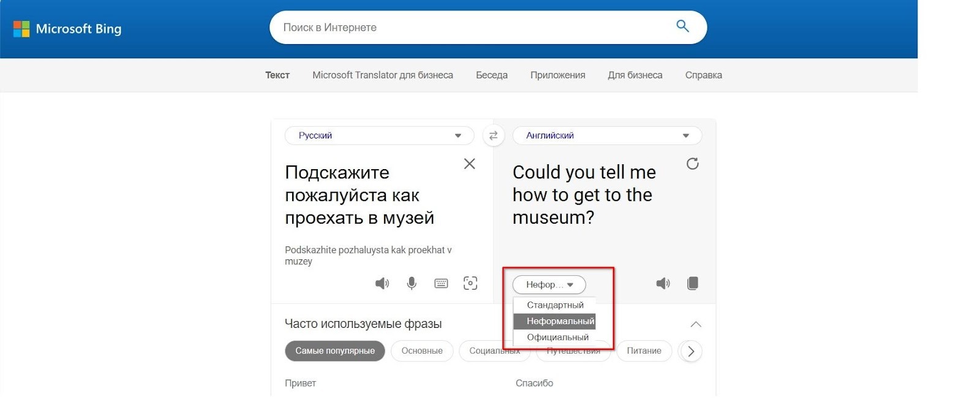The height and width of the screenshot is (402, 980).
Task: Open the Русский source language dropdown
Action: (x=379, y=135)
